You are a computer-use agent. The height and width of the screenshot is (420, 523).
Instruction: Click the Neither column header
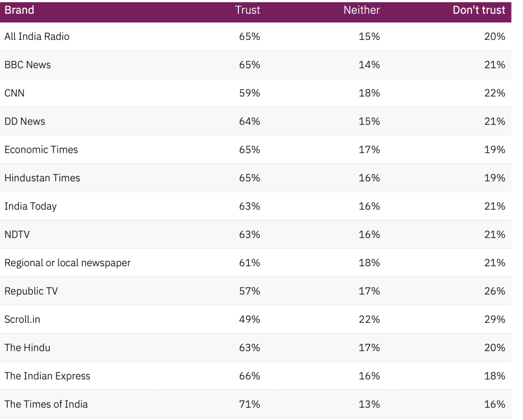362,10
